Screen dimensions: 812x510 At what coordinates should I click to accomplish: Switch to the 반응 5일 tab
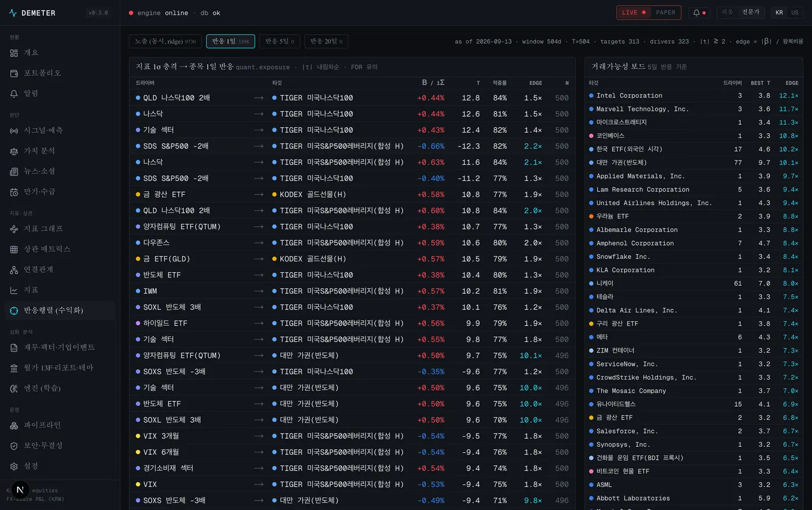pos(280,41)
